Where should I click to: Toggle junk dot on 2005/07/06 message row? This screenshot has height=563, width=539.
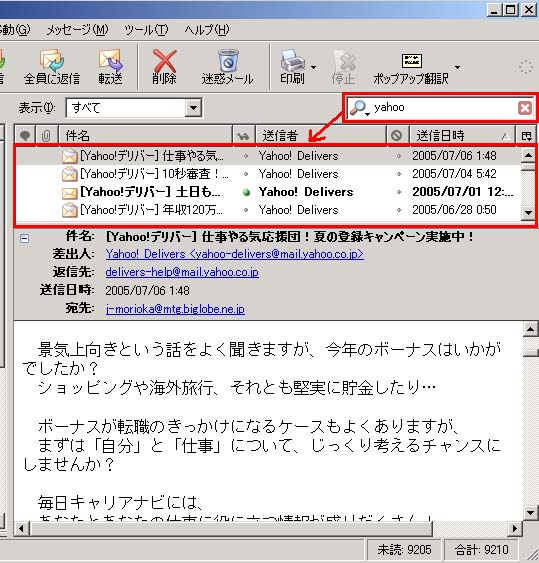click(x=399, y=156)
